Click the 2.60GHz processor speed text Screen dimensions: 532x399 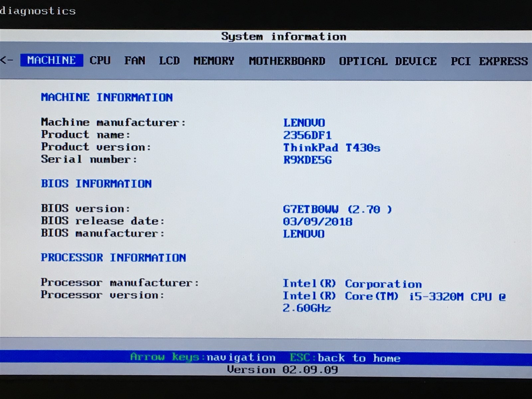click(x=307, y=308)
